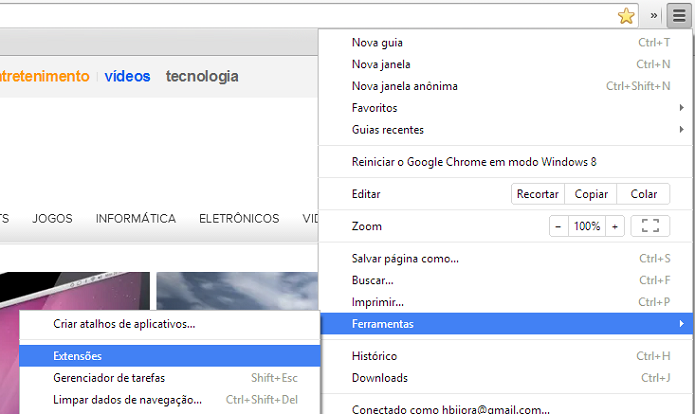Choose Nova janela anônima
This screenshot has height=414, width=695.
pos(505,86)
